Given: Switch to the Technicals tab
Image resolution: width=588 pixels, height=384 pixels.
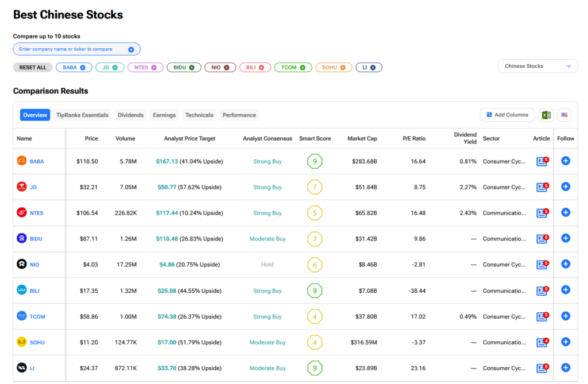Looking at the screenshot, I should (x=199, y=115).
